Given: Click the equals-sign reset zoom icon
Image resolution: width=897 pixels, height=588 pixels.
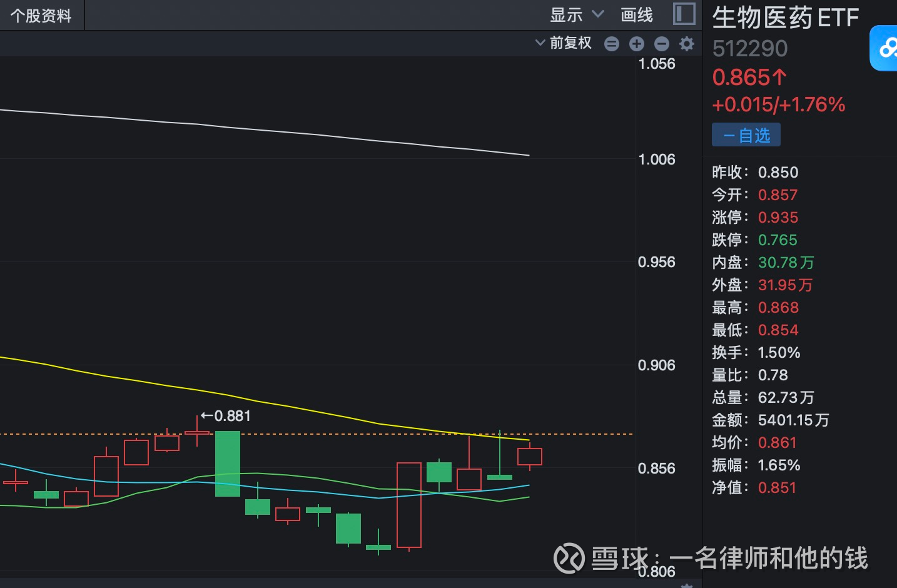Looking at the screenshot, I should coord(612,44).
